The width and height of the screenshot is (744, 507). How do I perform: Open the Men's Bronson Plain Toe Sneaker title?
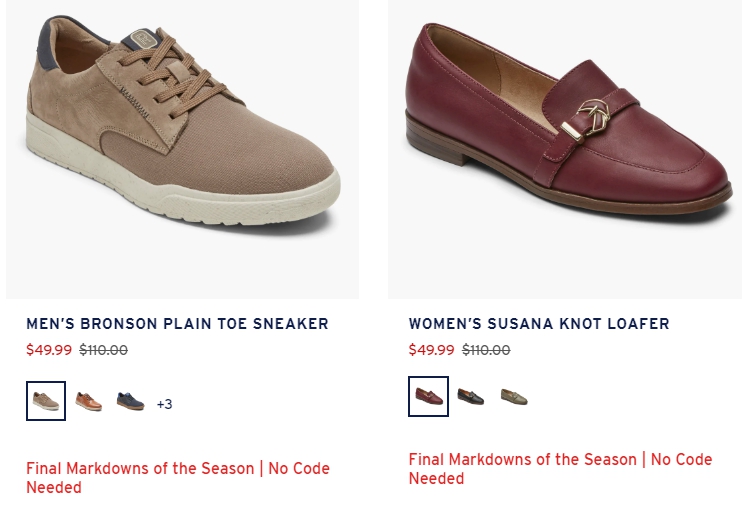pyautogui.click(x=177, y=324)
